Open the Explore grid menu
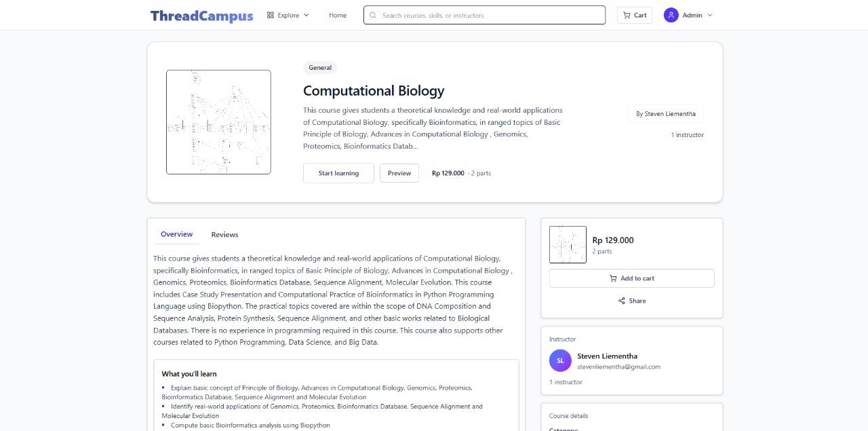 (288, 15)
